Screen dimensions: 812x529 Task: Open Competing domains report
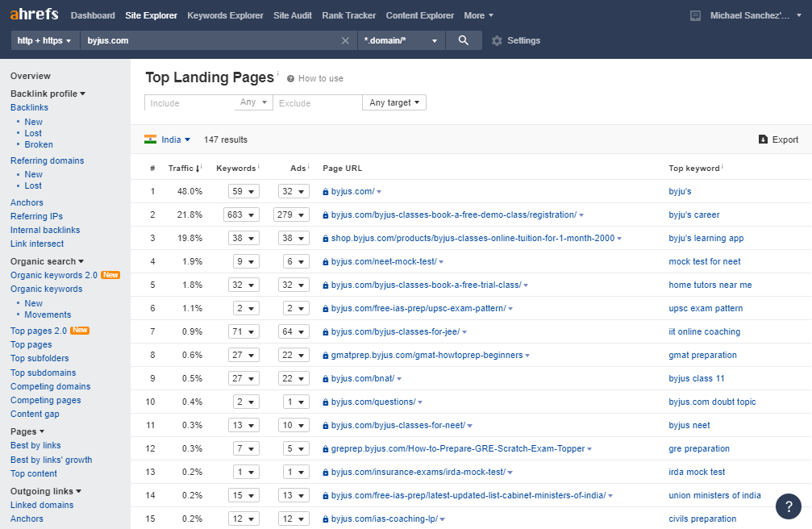coord(50,386)
